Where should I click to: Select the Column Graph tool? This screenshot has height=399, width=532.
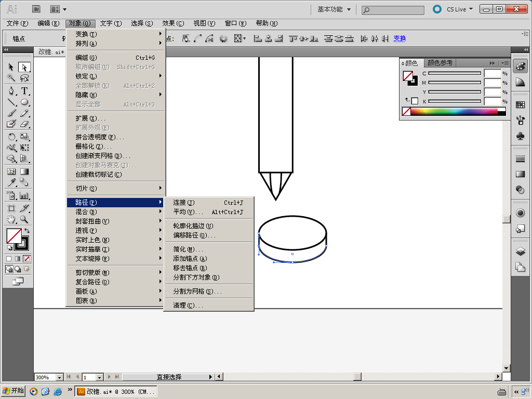[x=24, y=195]
